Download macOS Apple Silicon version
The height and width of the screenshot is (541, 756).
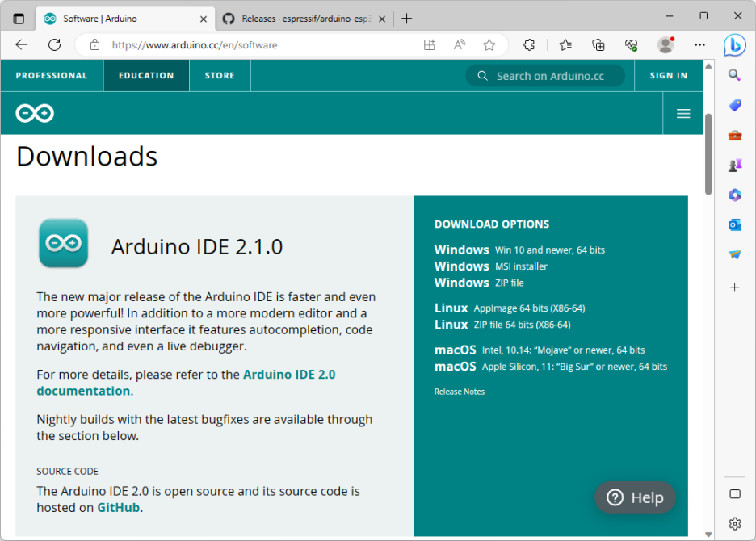pyautogui.click(x=551, y=367)
